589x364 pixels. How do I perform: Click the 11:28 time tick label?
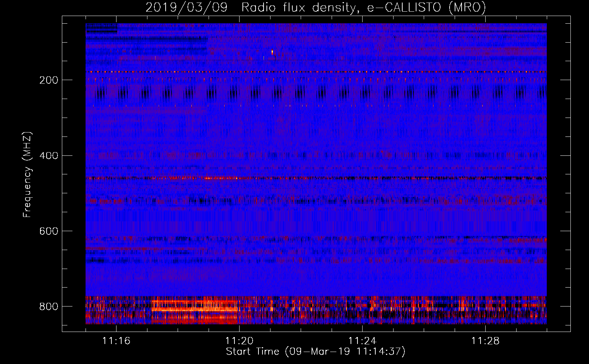point(485,341)
